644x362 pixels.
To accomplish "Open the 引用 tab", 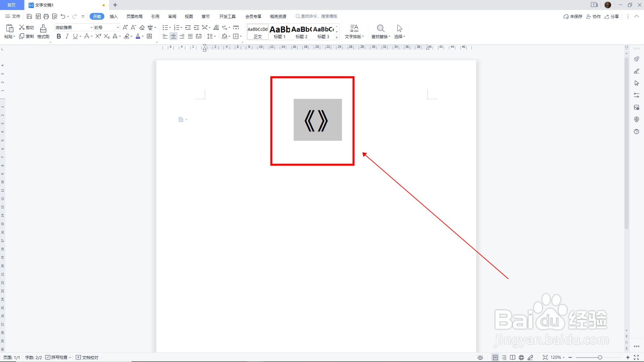I will coord(155,16).
